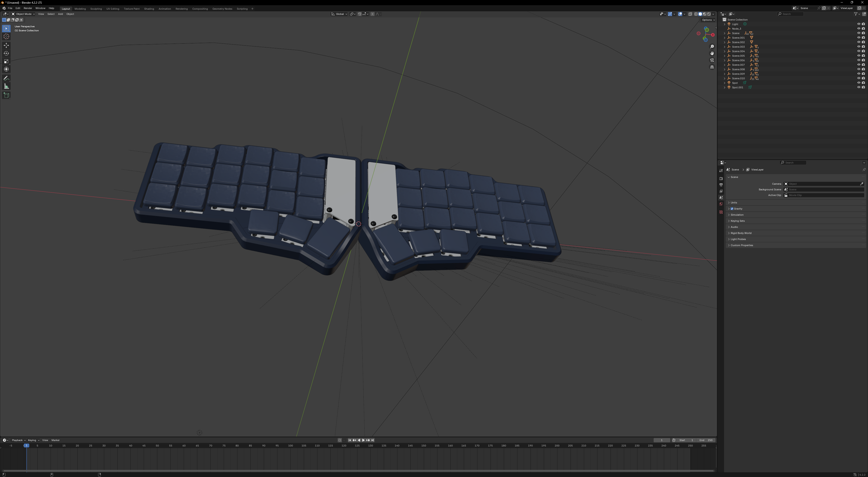
Task: Toggle camera view with camera icon
Action: click(x=712, y=60)
